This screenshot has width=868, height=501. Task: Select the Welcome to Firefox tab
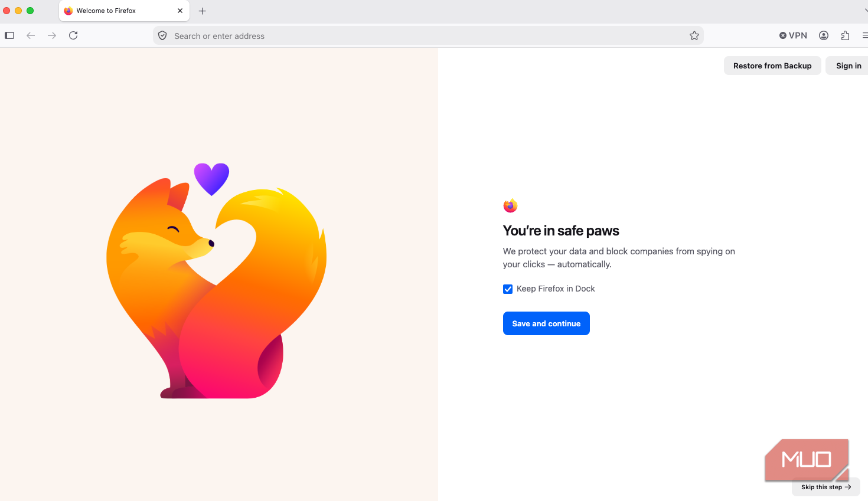pos(124,11)
